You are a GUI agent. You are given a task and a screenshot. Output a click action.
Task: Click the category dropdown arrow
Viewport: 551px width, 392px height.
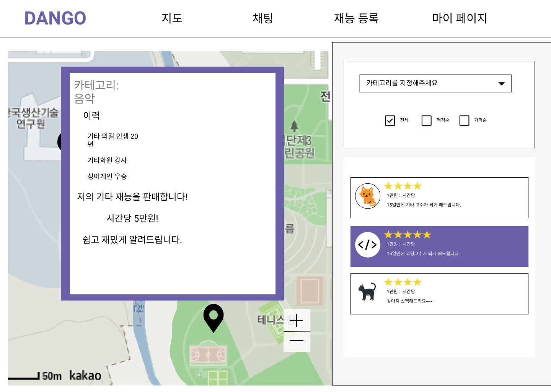pos(501,83)
